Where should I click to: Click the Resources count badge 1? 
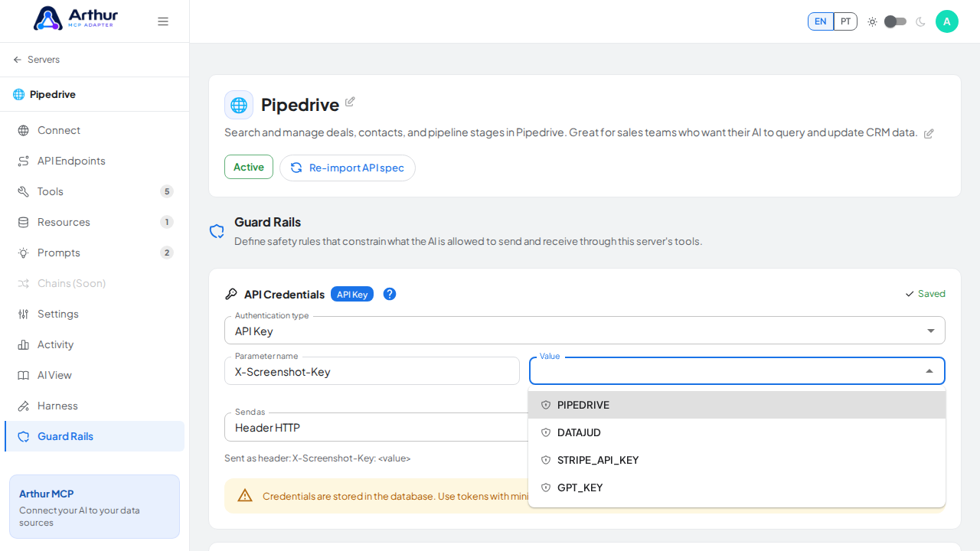point(167,222)
